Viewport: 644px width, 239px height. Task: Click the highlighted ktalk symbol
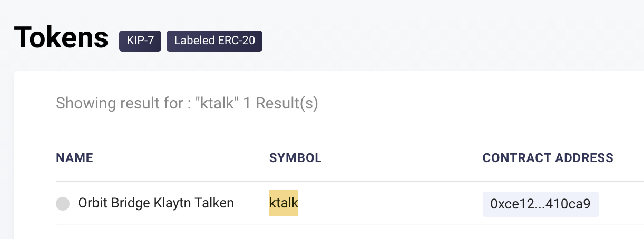tap(284, 203)
